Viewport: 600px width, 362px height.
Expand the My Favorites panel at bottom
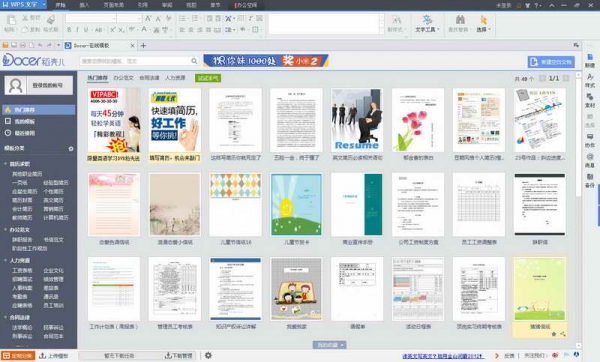(329, 345)
